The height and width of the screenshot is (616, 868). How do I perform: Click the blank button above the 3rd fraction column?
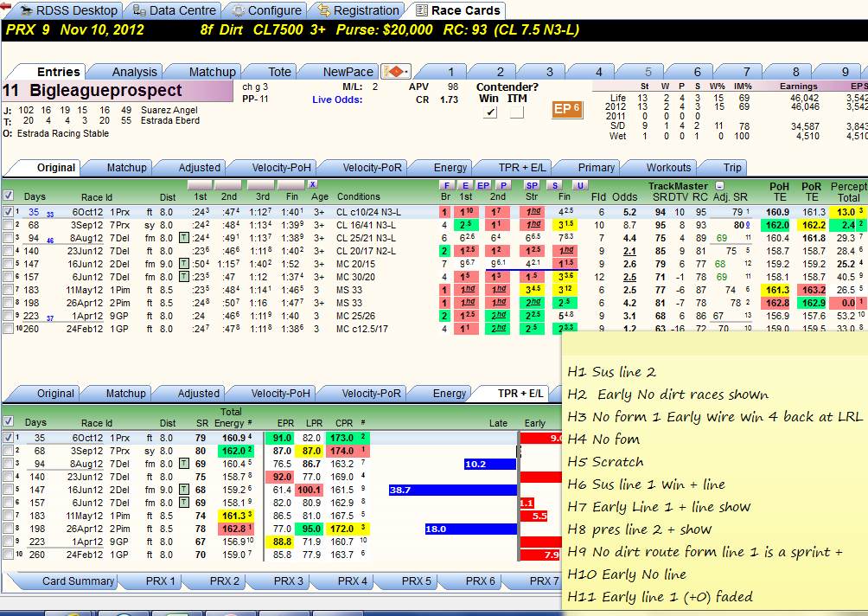click(261, 184)
